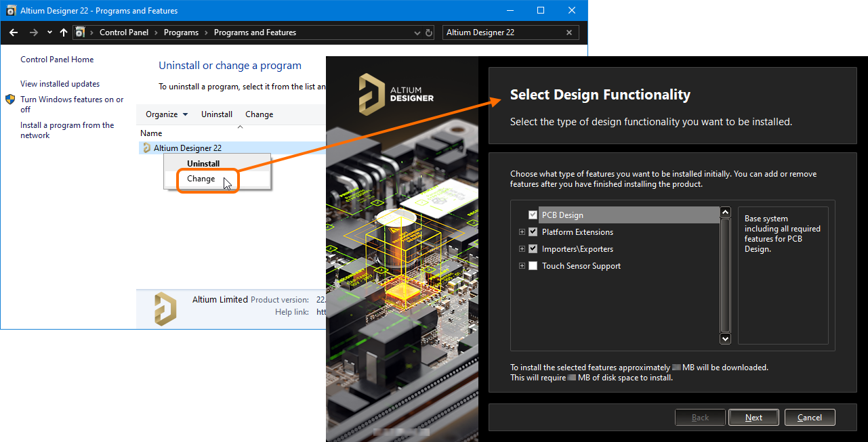The image size is (868, 442).
Task: Open the Organize dropdown menu
Action: pyautogui.click(x=167, y=114)
